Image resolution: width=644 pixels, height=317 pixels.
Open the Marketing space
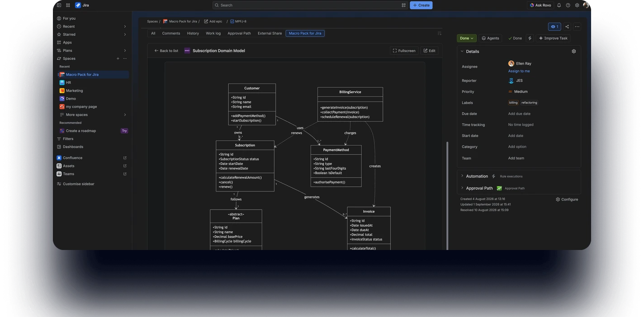94,91
